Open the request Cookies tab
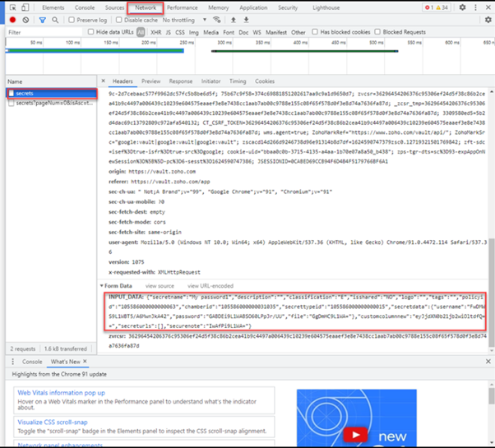495x448 pixels. pyautogui.click(x=265, y=81)
